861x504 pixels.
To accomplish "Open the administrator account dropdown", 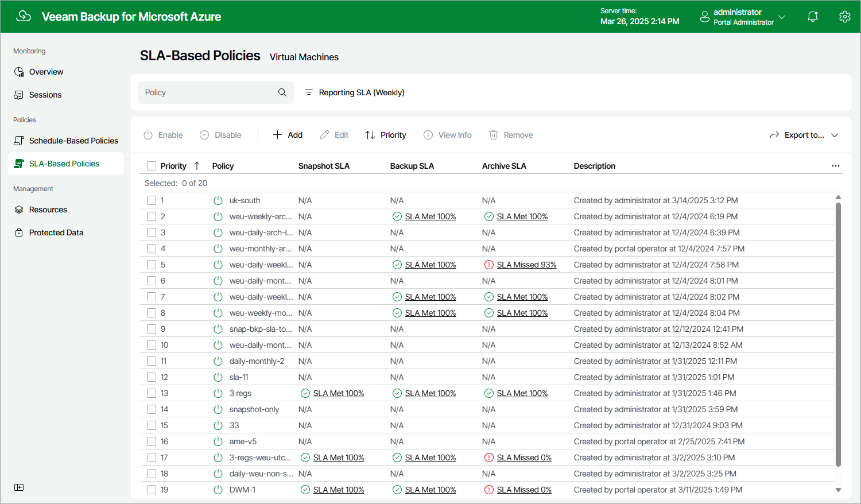I will point(742,17).
